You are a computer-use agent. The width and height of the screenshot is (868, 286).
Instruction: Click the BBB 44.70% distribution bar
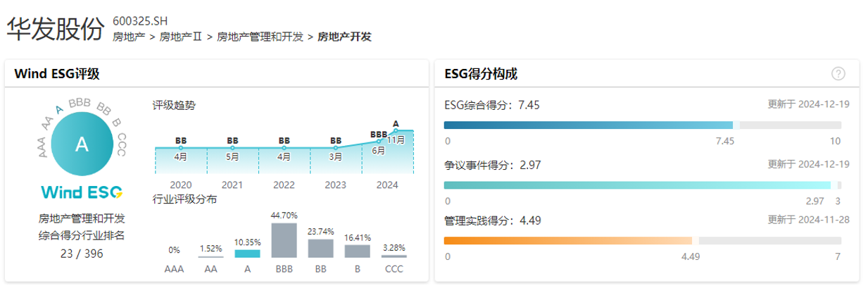(284, 240)
